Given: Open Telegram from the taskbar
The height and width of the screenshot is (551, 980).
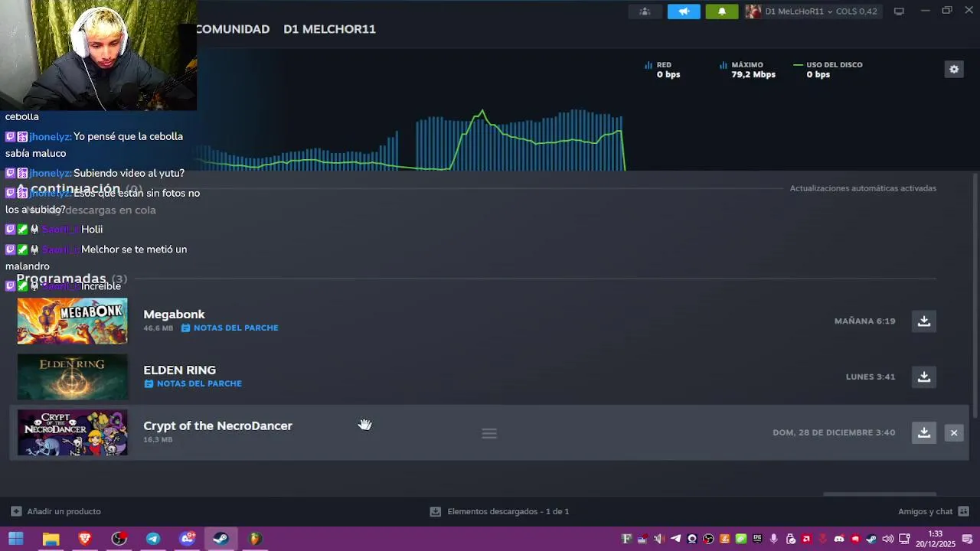Looking at the screenshot, I should 153,539.
